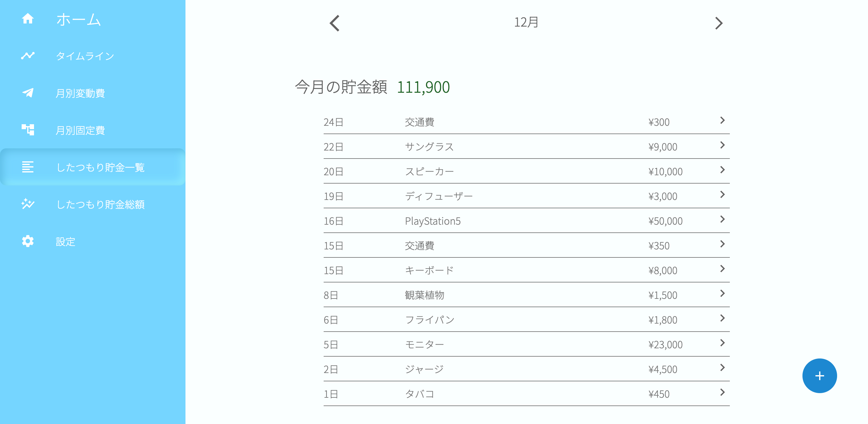Screen dimensions: 868x424
Task: Advance to next month with right arrow
Action: pyautogui.click(x=720, y=23)
